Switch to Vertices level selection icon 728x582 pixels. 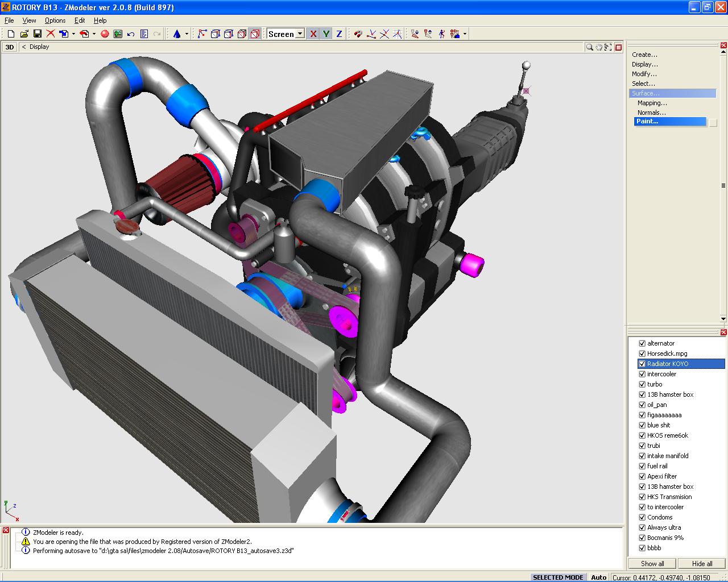(202, 34)
